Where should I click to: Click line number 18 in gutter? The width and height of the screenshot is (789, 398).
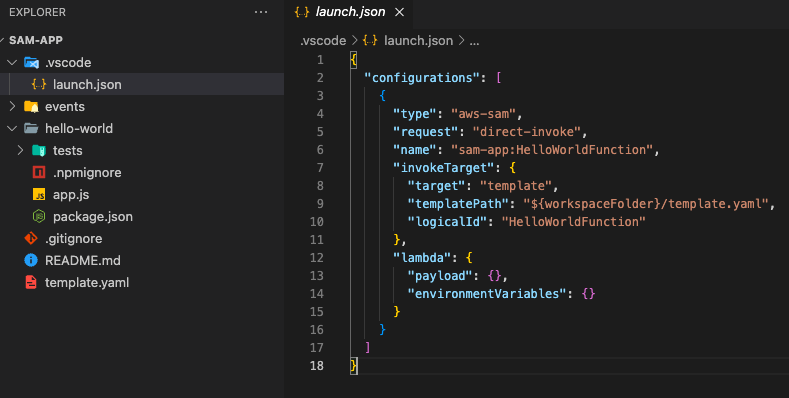[317, 366]
